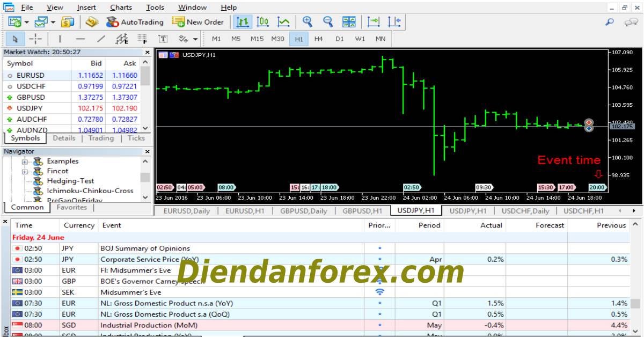Click the calendar vertical scrollbar thumb
This screenshot has height=337, width=644.
[x=635, y=305]
